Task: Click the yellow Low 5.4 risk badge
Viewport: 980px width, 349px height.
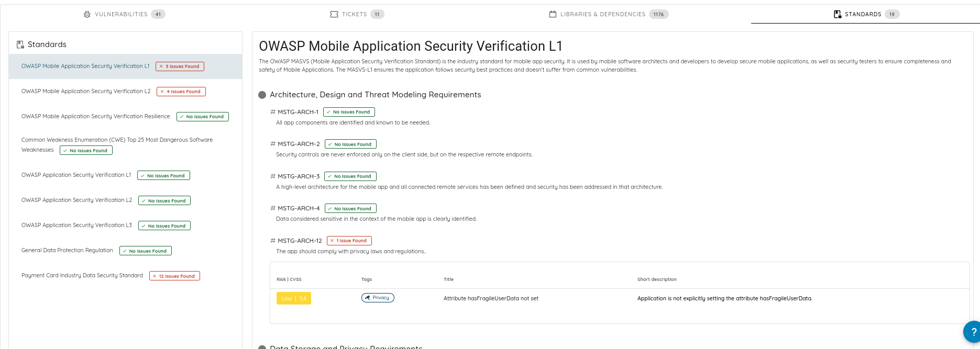Action: pos(293,298)
